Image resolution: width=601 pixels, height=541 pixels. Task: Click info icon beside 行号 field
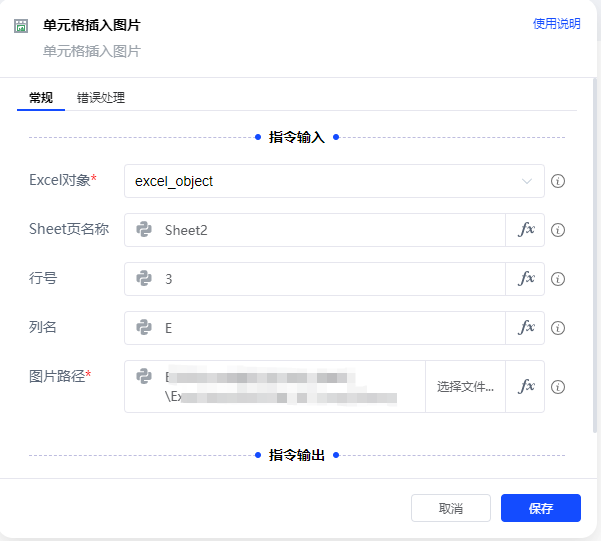[559, 279]
